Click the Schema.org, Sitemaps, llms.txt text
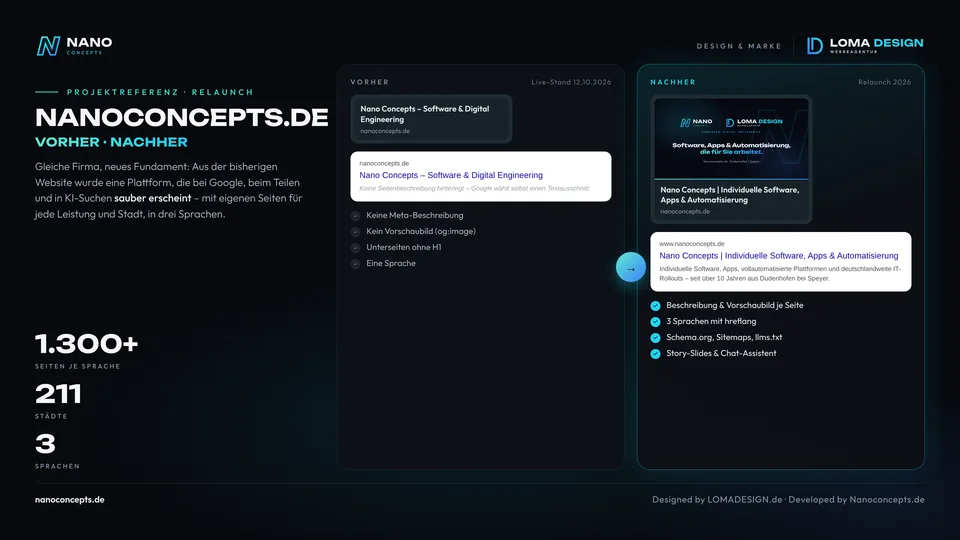960x540 pixels. 724,337
